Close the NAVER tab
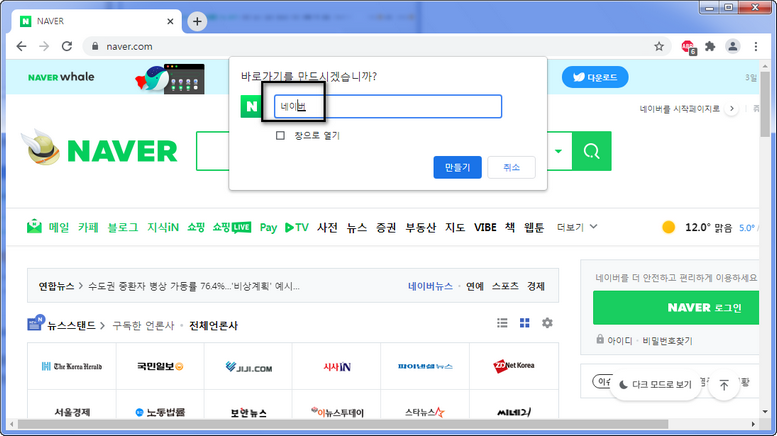Image resolution: width=777 pixels, height=436 pixels. 170,21
